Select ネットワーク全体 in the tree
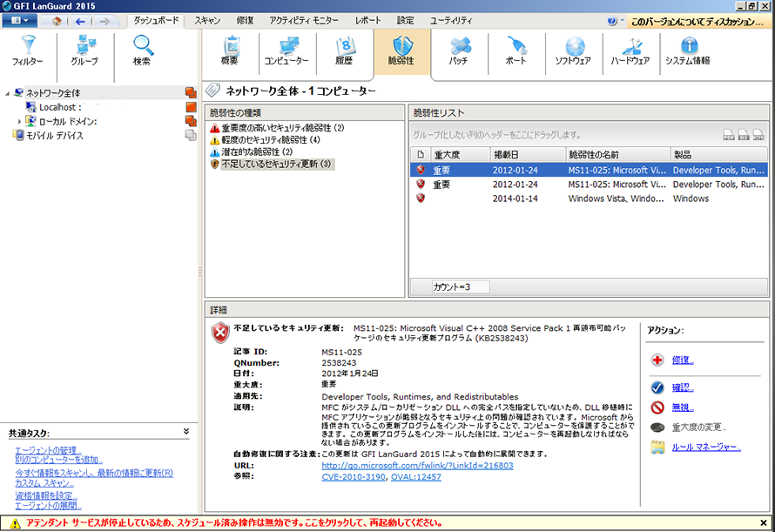The width and height of the screenshot is (775, 532). pyautogui.click(x=53, y=93)
